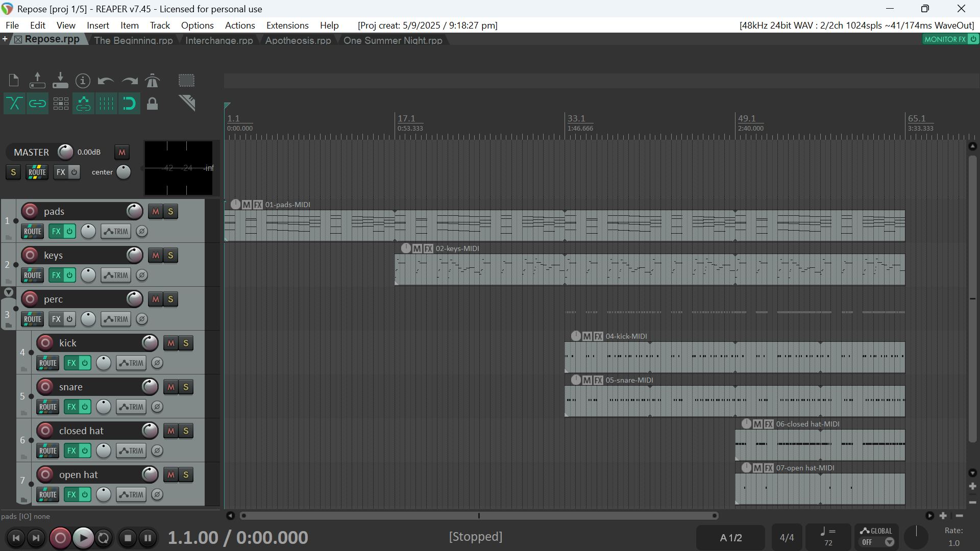Bypass FX on the pads track
This screenshot has width=980, height=551.
click(x=69, y=231)
